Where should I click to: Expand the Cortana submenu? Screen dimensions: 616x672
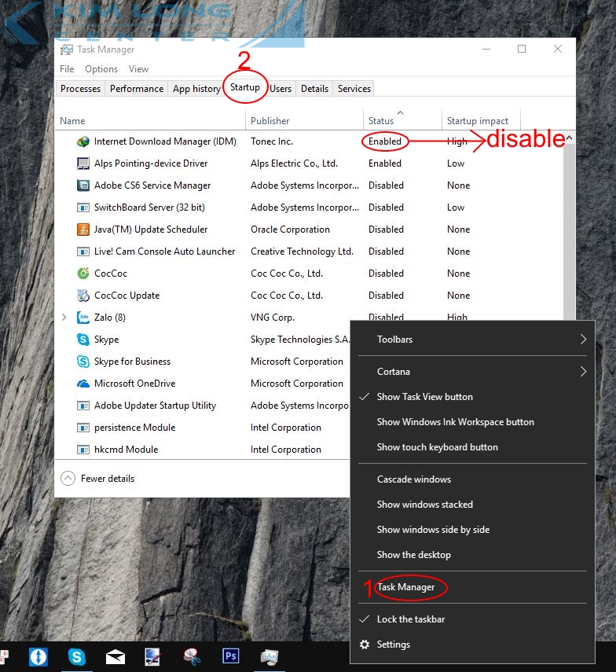coord(471,372)
